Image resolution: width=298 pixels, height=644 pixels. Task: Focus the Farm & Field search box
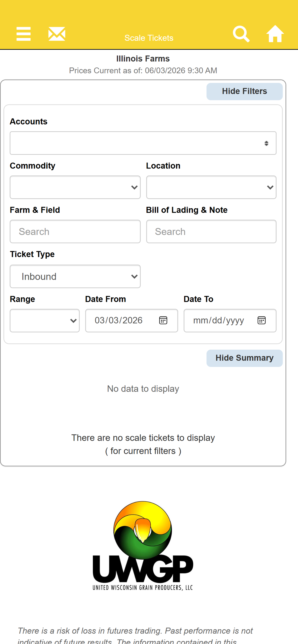pos(75,232)
